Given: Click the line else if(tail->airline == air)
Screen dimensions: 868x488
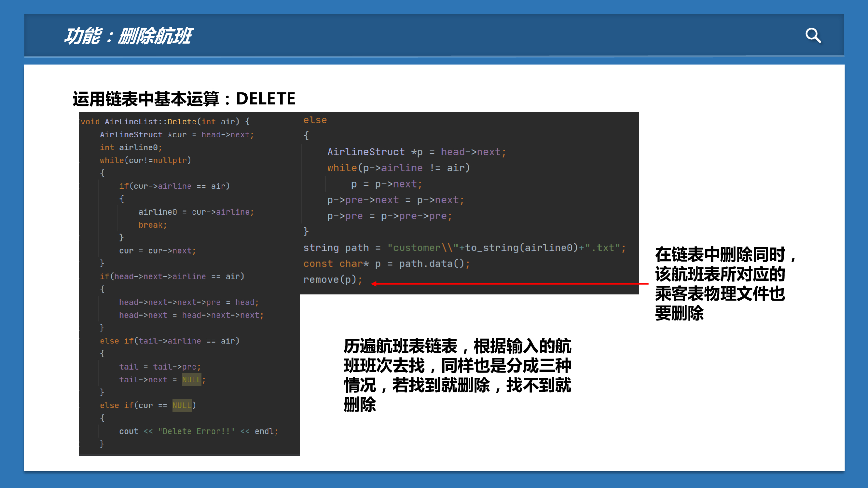Looking at the screenshot, I should tap(170, 341).
